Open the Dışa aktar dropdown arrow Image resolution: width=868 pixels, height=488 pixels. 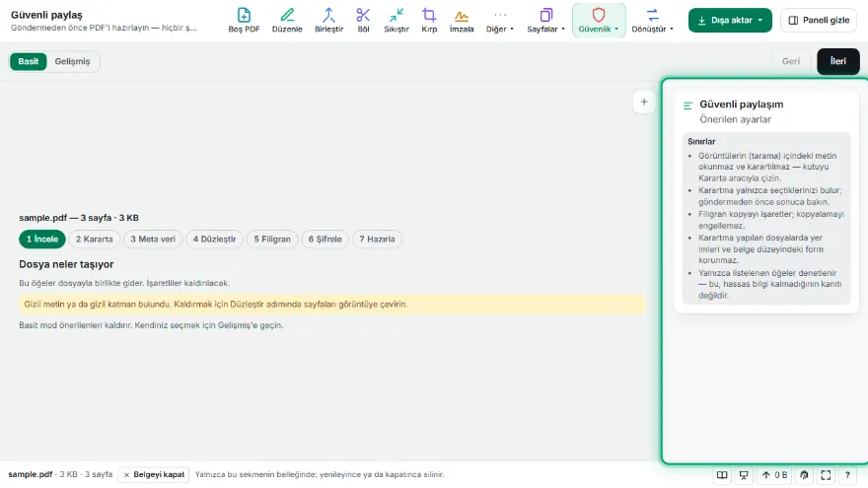pyautogui.click(x=760, y=20)
